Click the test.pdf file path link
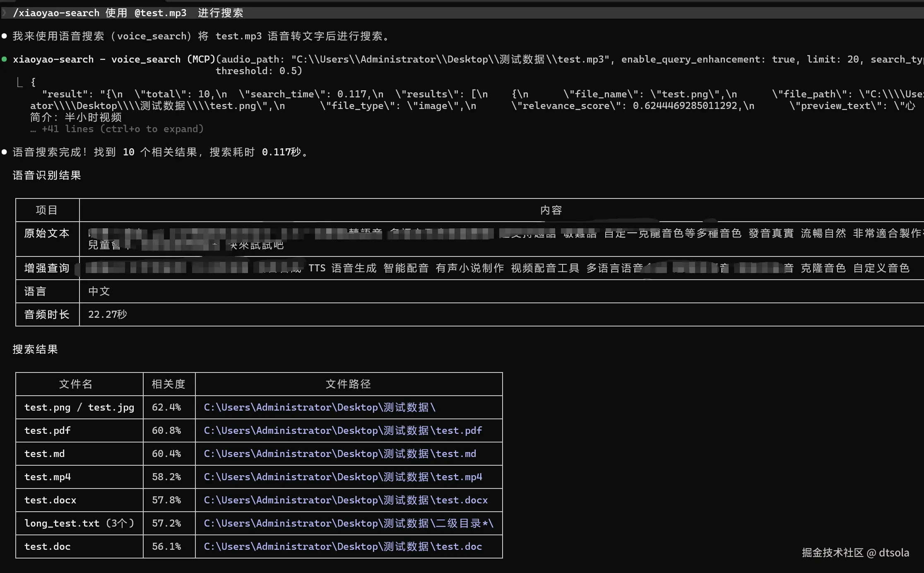The image size is (924, 573). tap(342, 430)
